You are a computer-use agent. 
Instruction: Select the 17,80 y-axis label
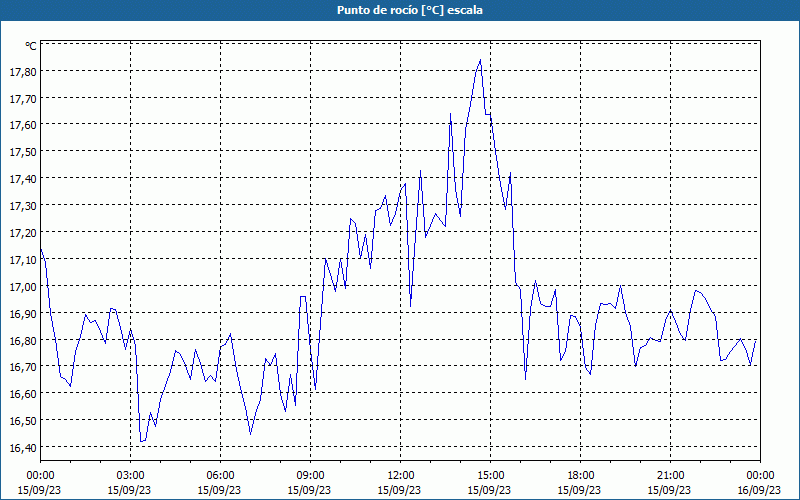point(23,71)
